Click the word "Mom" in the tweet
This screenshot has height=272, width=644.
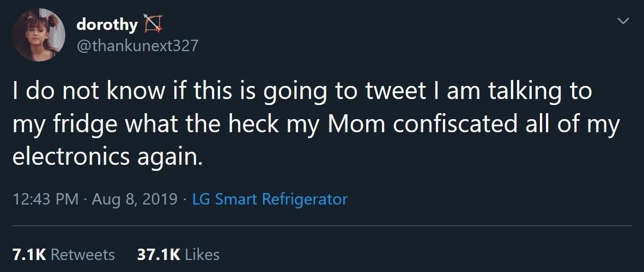pos(356,125)
